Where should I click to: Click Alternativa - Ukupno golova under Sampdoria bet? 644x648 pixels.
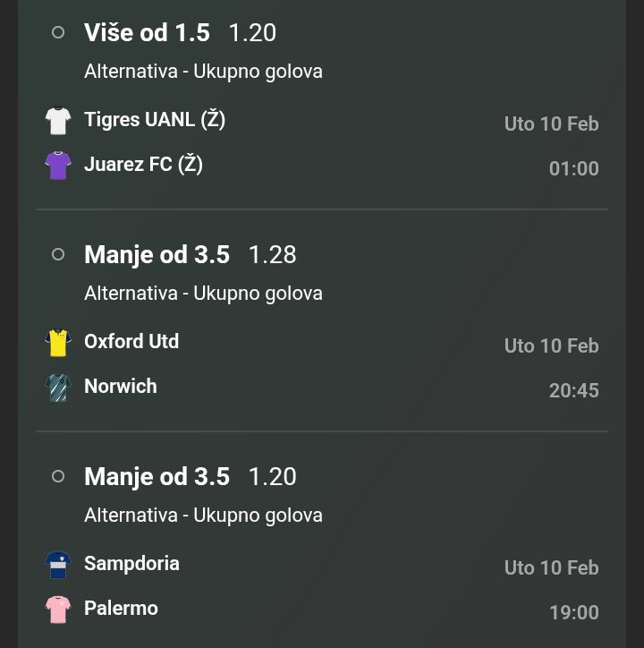(203, 515)
